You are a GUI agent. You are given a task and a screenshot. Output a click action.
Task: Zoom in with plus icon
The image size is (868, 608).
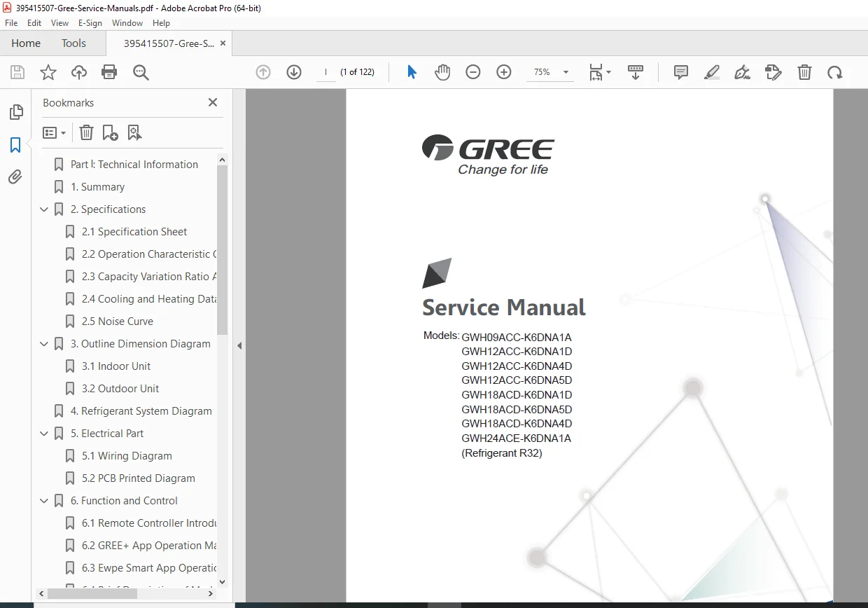coord(504,72)
